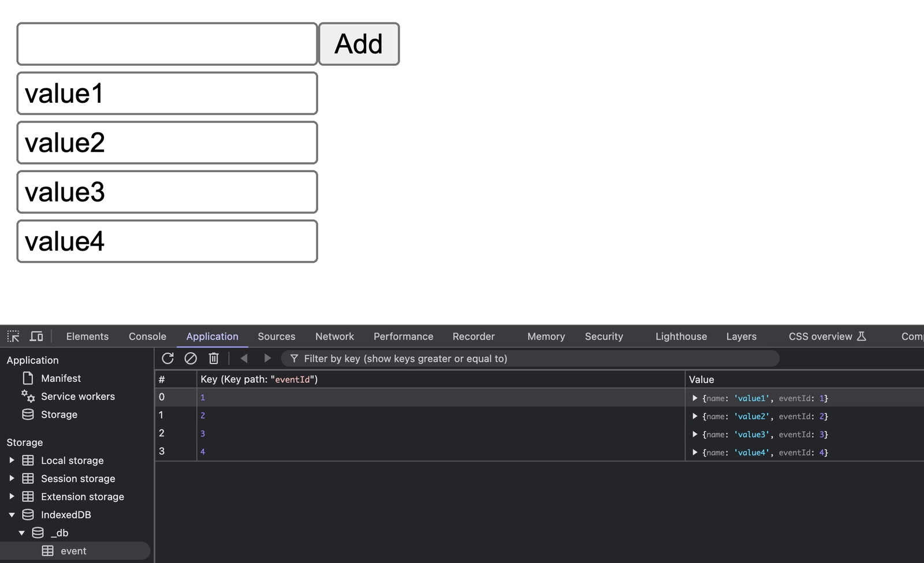Collapse the _db database node

tap(21, 533)
